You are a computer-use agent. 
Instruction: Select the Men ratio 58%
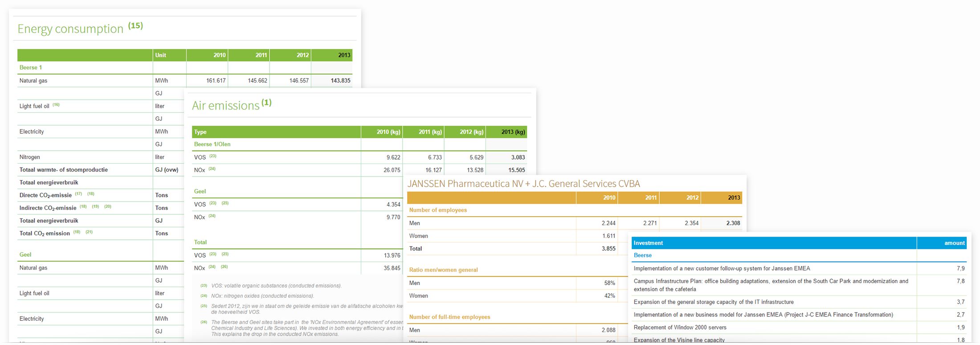[609, 283]
